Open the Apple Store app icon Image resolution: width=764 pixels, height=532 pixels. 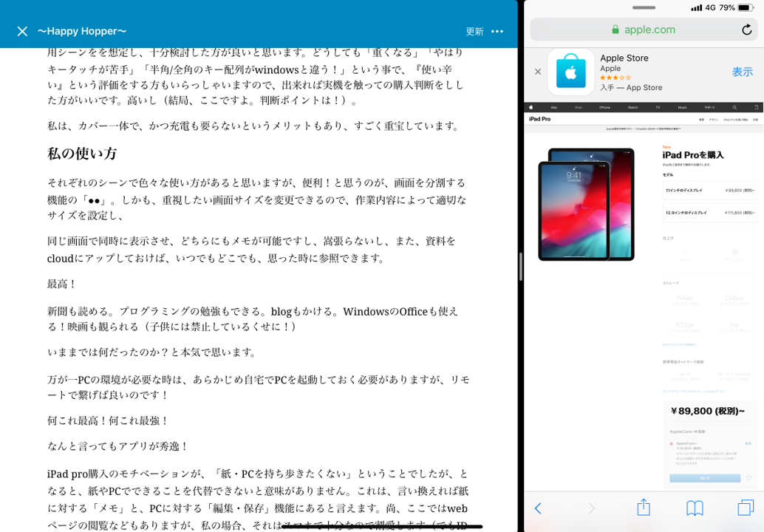[570, 72]
